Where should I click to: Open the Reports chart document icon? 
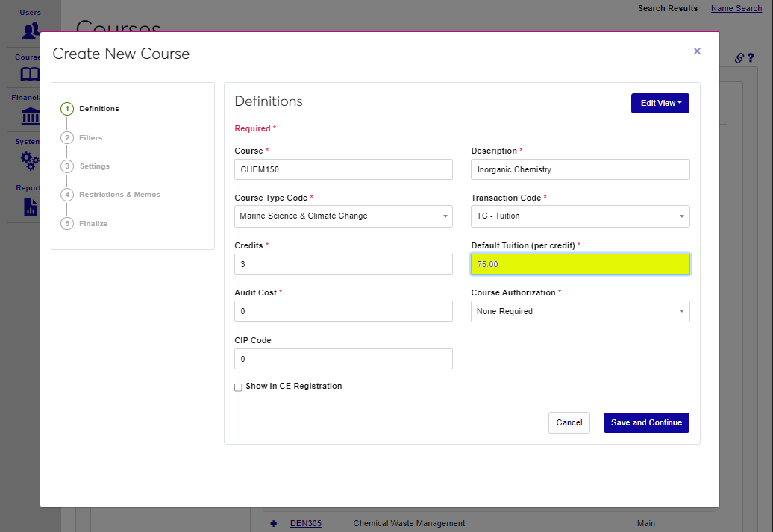30,207
